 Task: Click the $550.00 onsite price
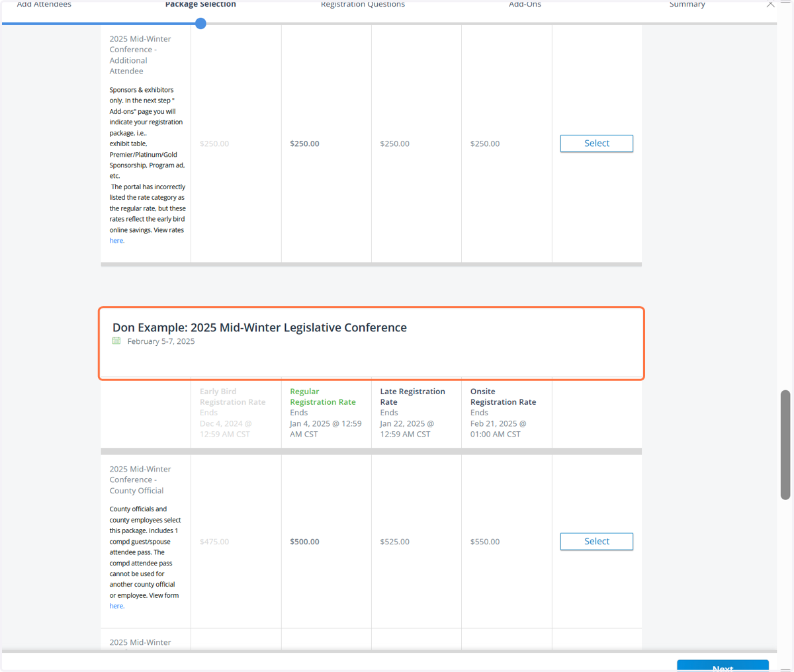click(485, 542)
